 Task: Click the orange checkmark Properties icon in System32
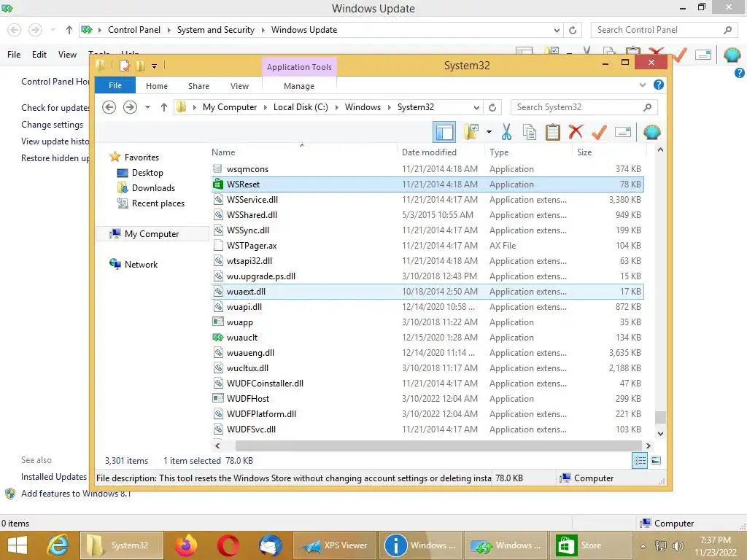(x=599, y=132)
